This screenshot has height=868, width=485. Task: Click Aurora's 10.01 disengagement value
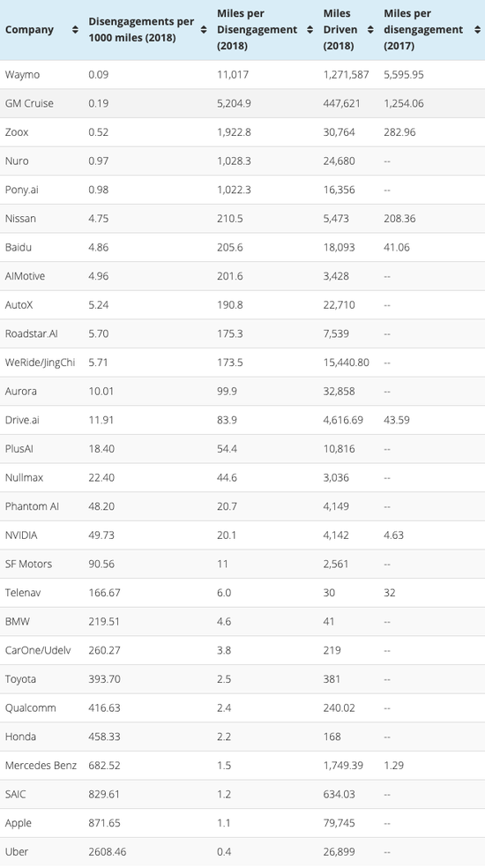101,392
